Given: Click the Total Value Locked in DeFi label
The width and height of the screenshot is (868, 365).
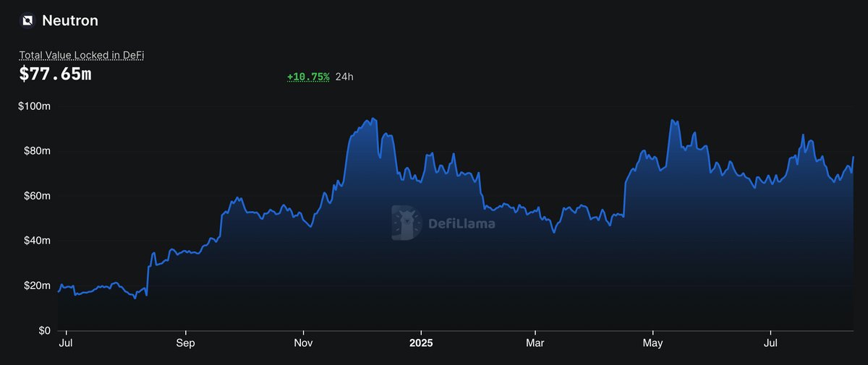Looking at the screenshot, I should click(81, 55).
